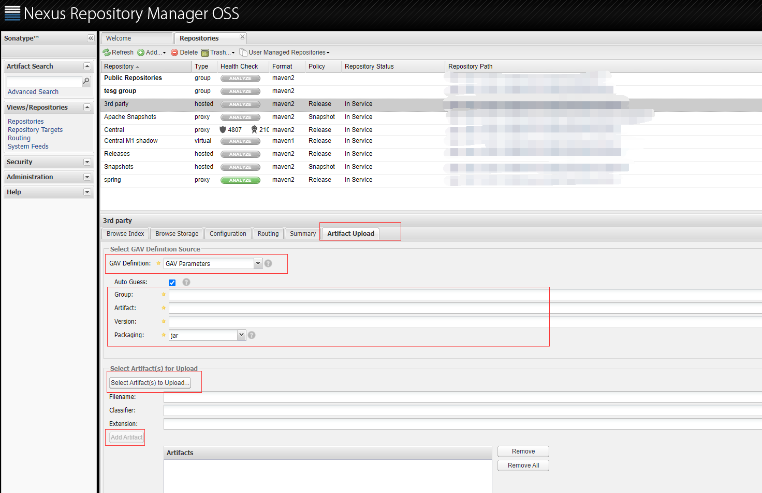Click the Add Artifact button
Viewport: 762px width, 493px height.
tap(126, 438)
